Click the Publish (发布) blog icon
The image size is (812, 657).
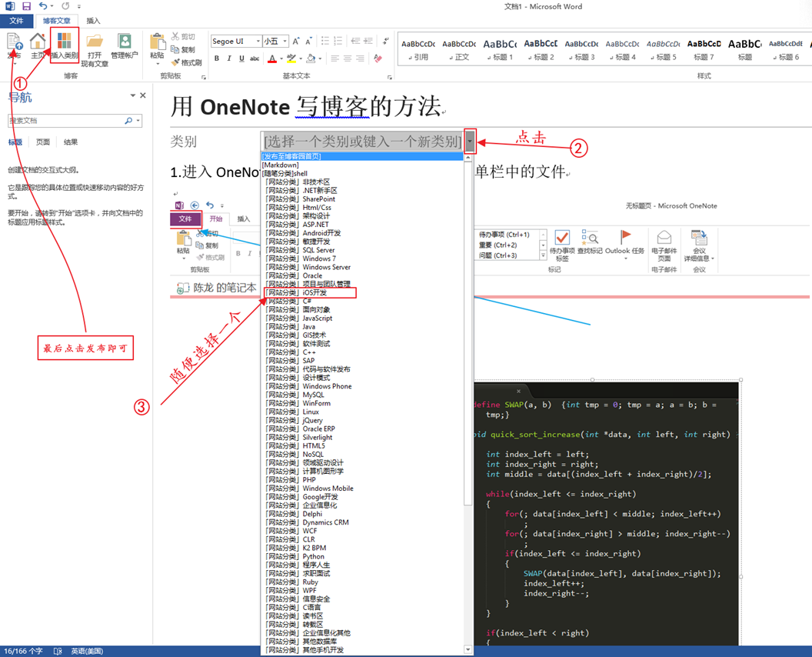pos(15,42)
